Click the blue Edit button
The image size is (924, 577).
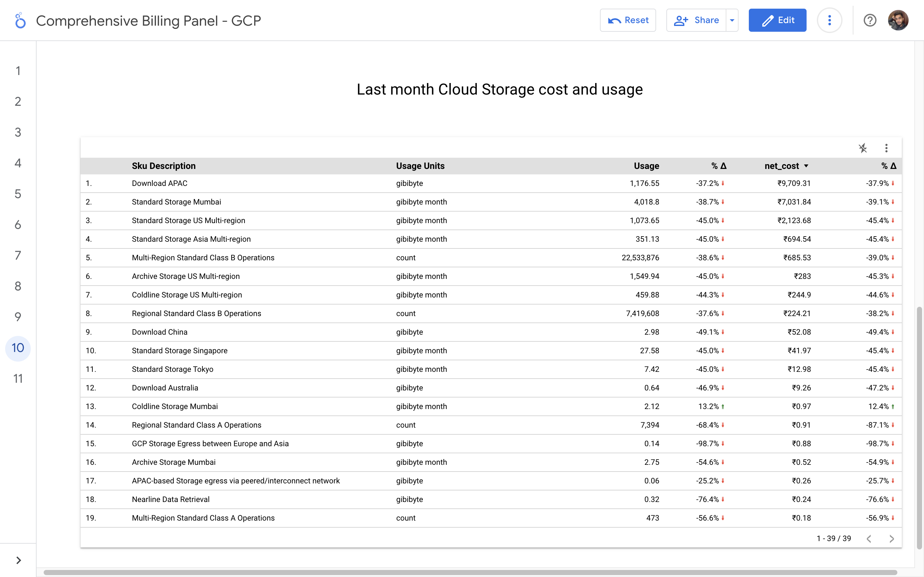(x=777, y=20)
